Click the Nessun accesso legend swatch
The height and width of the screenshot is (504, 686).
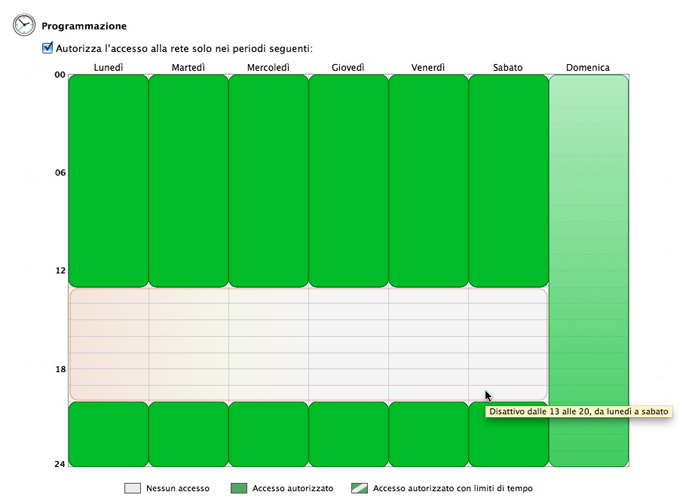tap(132, 488)
